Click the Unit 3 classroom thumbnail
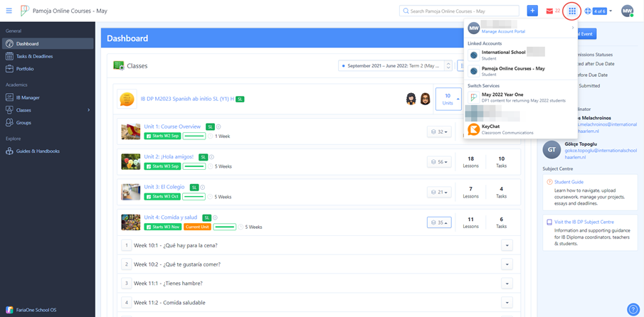 coord(131,192)
